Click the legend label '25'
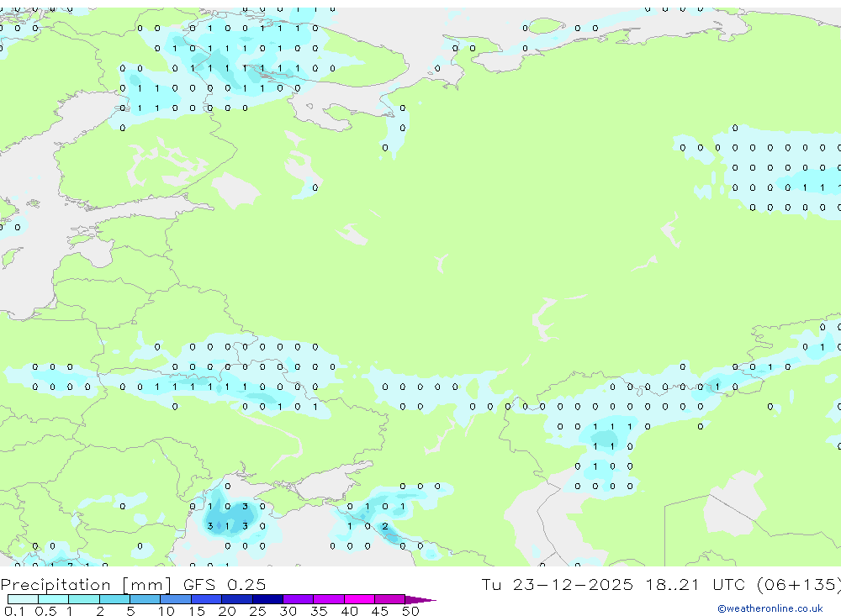Screen dimensions: 841x616 (257, 611)
